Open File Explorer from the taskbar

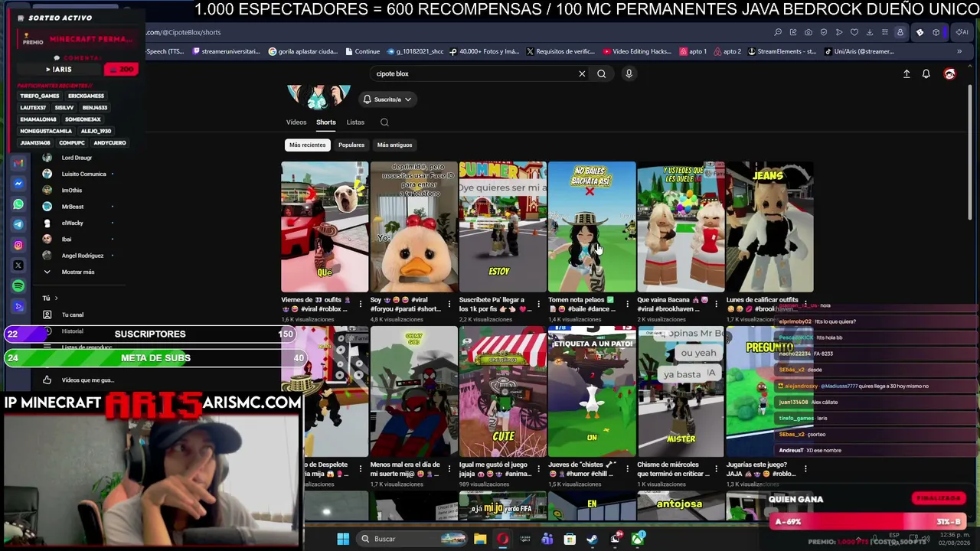[480, 539]
